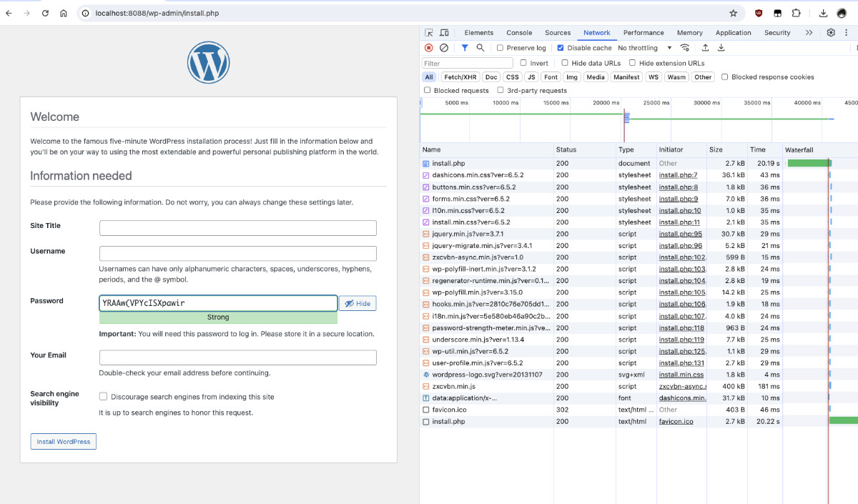Check the Blocked response cookies checkbox
Viewport: 858px width, 504px height.
coord(725,76)
